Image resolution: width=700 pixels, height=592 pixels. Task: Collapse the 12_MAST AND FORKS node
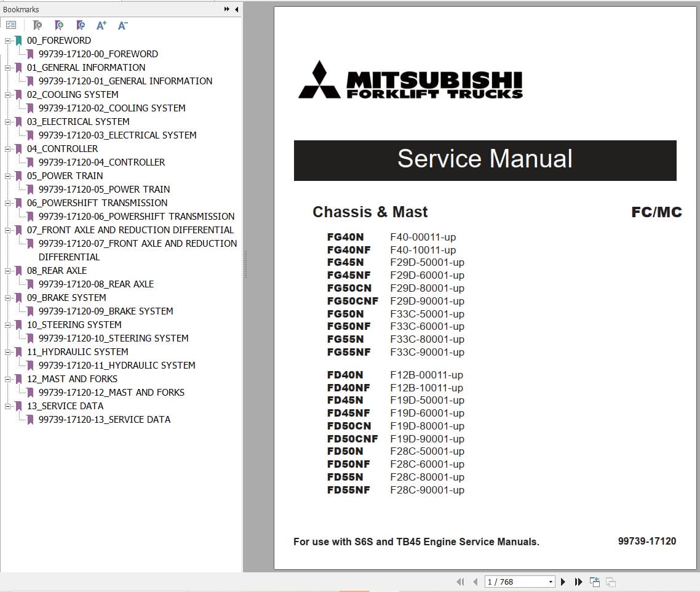[7, 379]
